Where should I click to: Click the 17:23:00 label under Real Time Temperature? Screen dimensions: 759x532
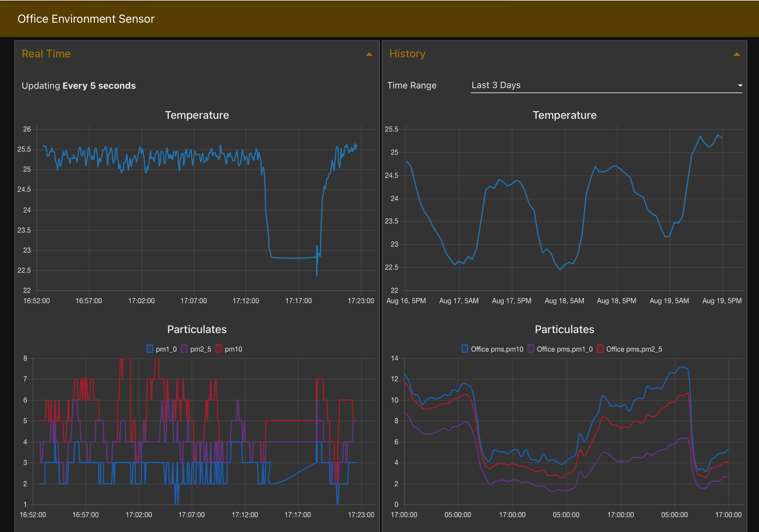pyautogui.click(x=361, y=301)
